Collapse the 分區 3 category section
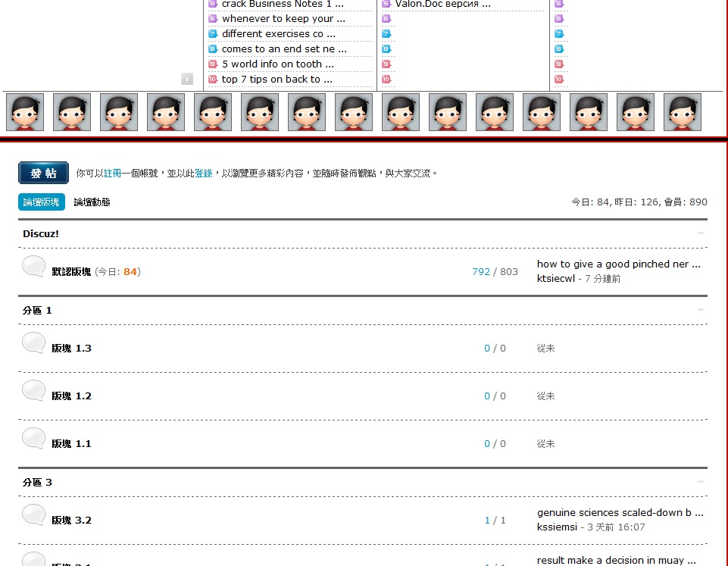 click(700, 482)
